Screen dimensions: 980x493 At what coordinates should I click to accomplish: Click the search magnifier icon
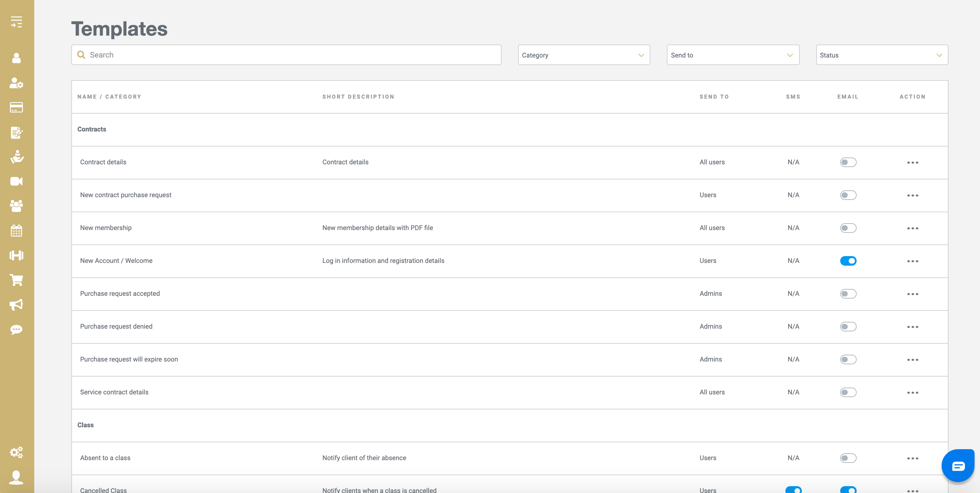point(81,55)
